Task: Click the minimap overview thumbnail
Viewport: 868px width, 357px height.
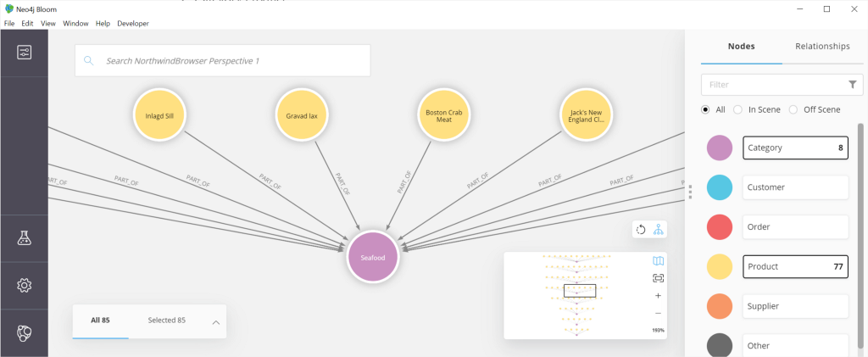Action: [576, 295]
